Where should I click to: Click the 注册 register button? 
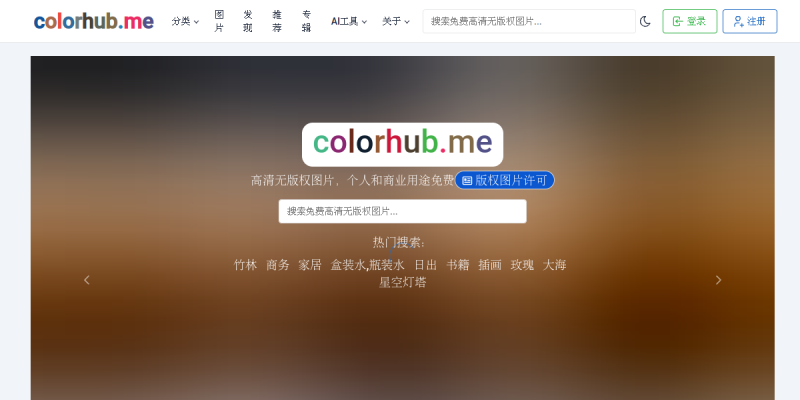pos(750,21)
